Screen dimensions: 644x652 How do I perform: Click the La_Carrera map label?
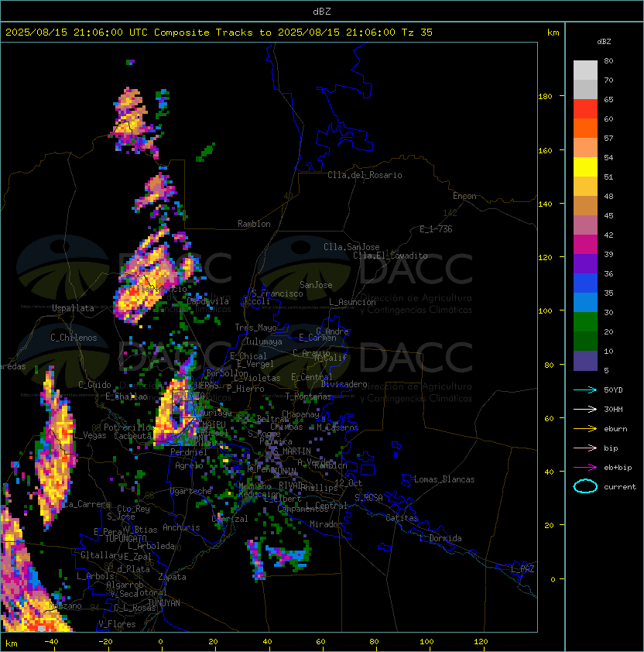point(87,504)
